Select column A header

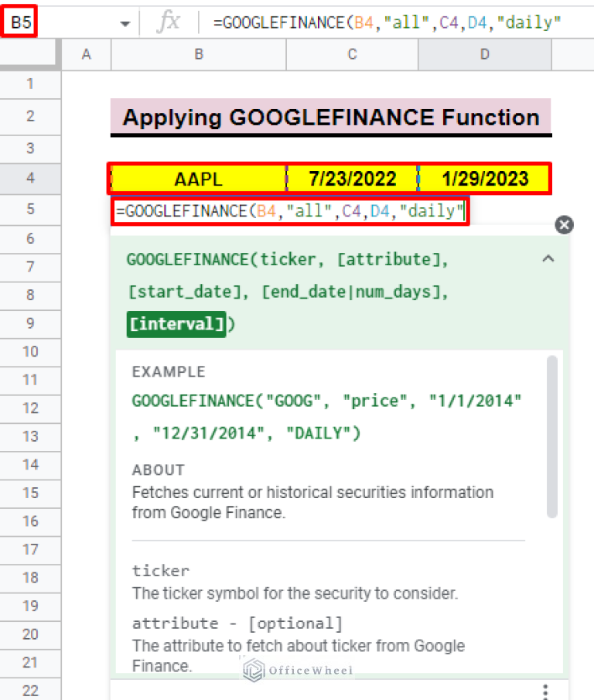tap(86, 54)
